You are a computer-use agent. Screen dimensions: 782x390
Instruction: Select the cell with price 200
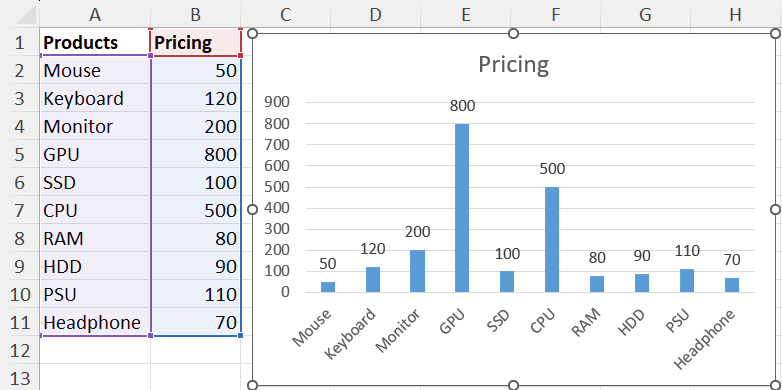(x=196, y=126)
